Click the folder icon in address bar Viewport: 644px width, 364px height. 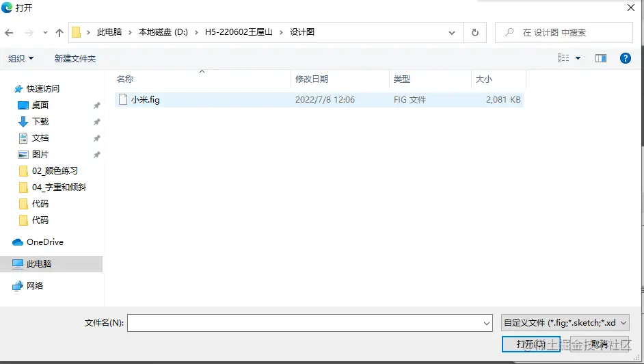77,32
